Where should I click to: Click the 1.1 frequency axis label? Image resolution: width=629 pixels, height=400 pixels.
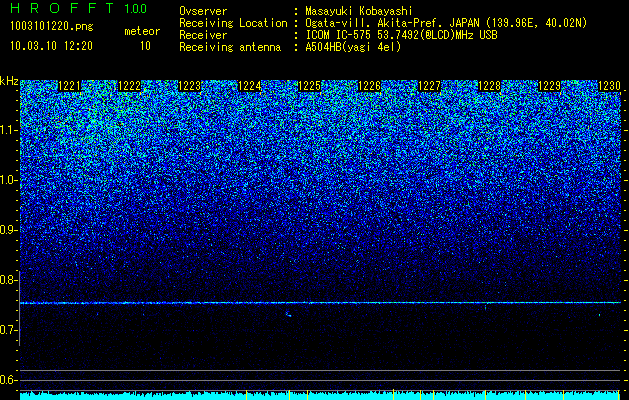pyautogui.click(x=8, y=130)
